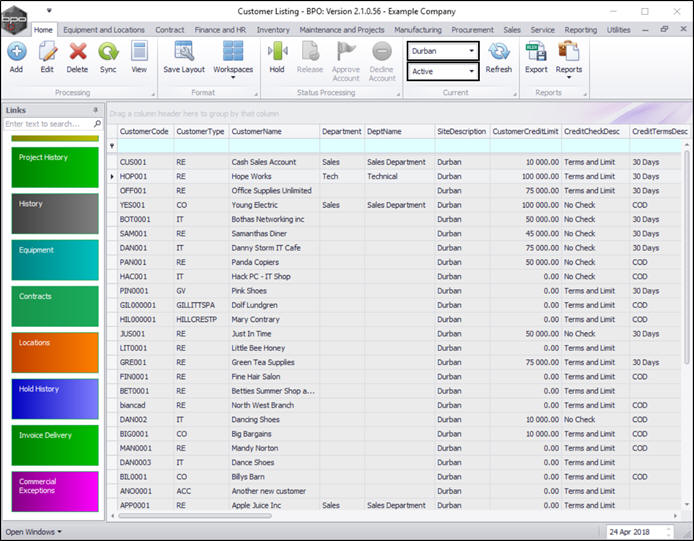Viewport: 694px width, 541px height.
Task: Click the Save Layout icon
Action: click(x=184, y=55)
